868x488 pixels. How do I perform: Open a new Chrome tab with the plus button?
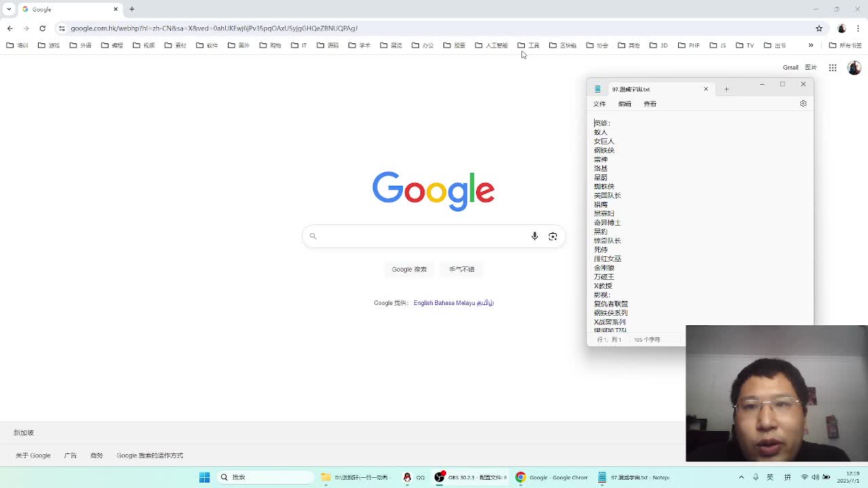[x=132, y=9]
